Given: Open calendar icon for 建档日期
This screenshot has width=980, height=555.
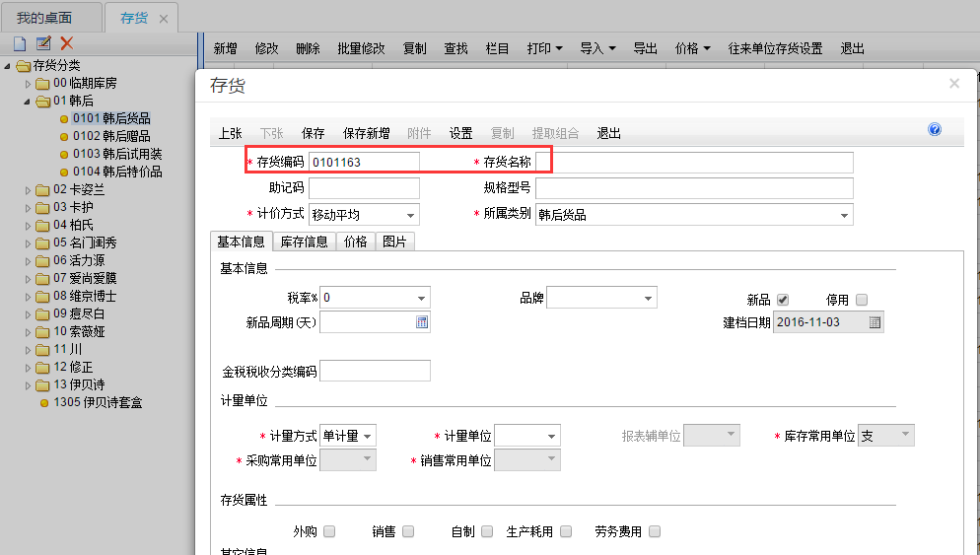Looking at the screenshot, I should (x=875, y=322).
